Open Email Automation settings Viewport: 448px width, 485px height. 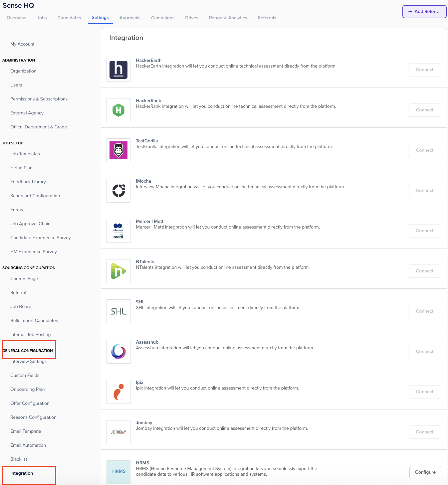(28, 445)
